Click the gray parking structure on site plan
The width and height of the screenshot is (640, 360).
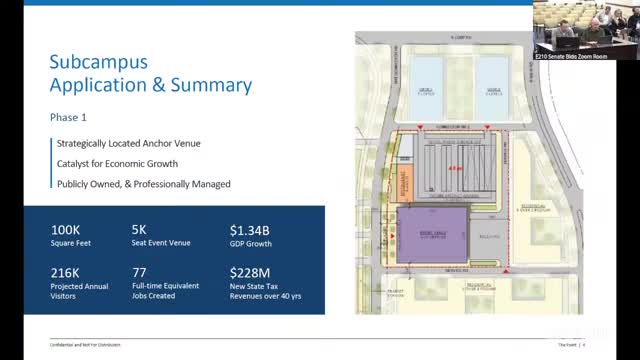pyautogui.click(x=456, y=167)
